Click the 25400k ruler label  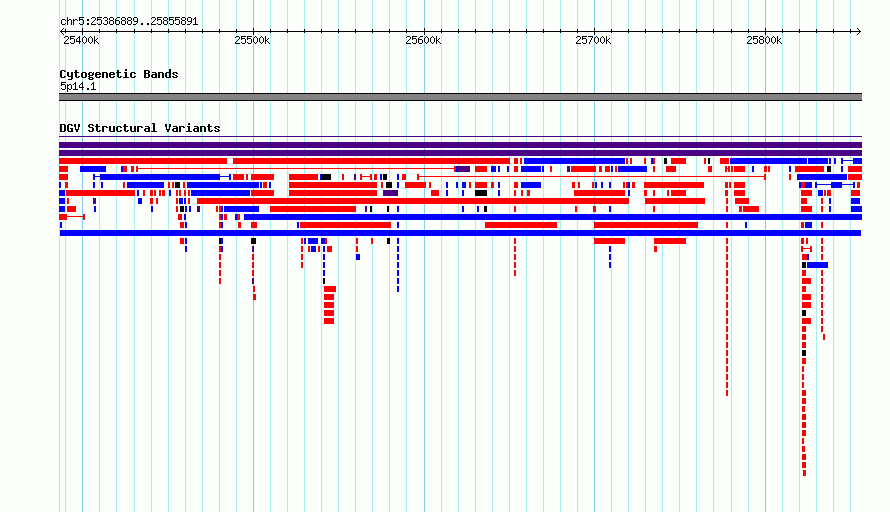[81, 40]
